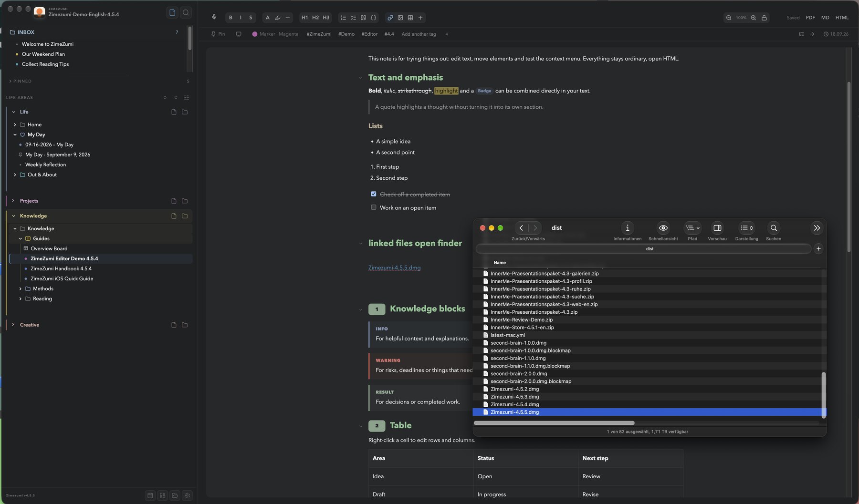
Task: Export the note as HTML
Action: coord(842,18)
